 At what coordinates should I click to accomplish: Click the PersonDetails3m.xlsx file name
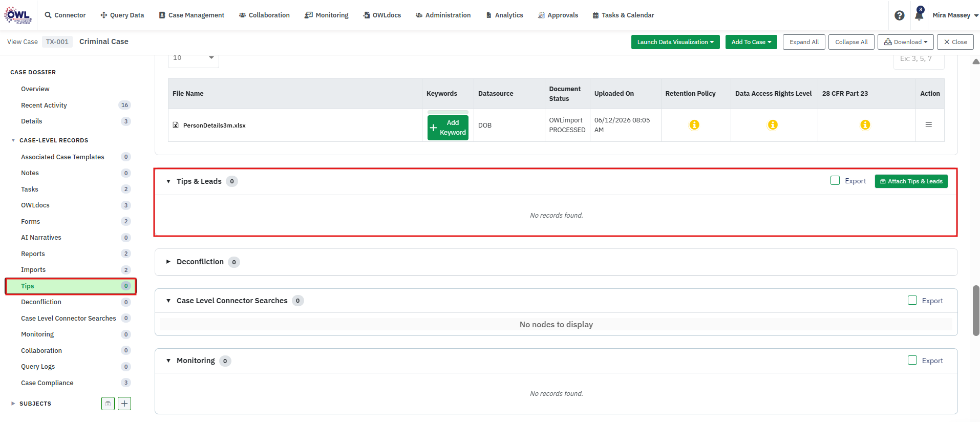coord(215,125)
